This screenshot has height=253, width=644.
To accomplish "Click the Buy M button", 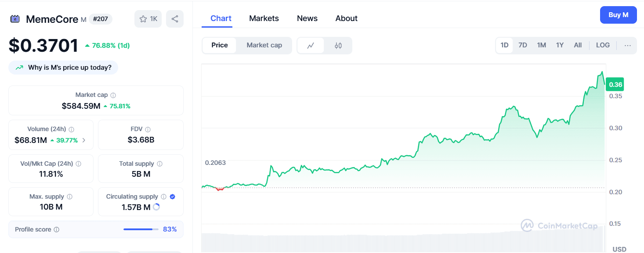I will click(618, 15).
